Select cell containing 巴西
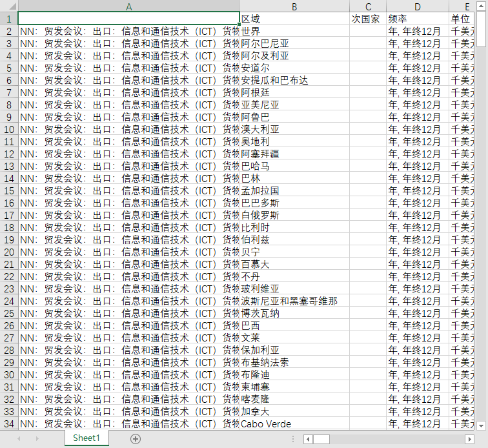The image size is (488, 448). (294, 325)
